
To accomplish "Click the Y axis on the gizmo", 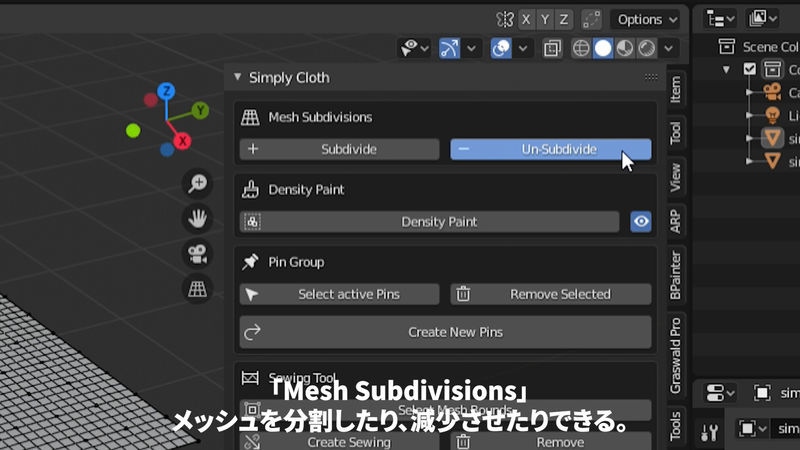I will [x=201, y=110].
